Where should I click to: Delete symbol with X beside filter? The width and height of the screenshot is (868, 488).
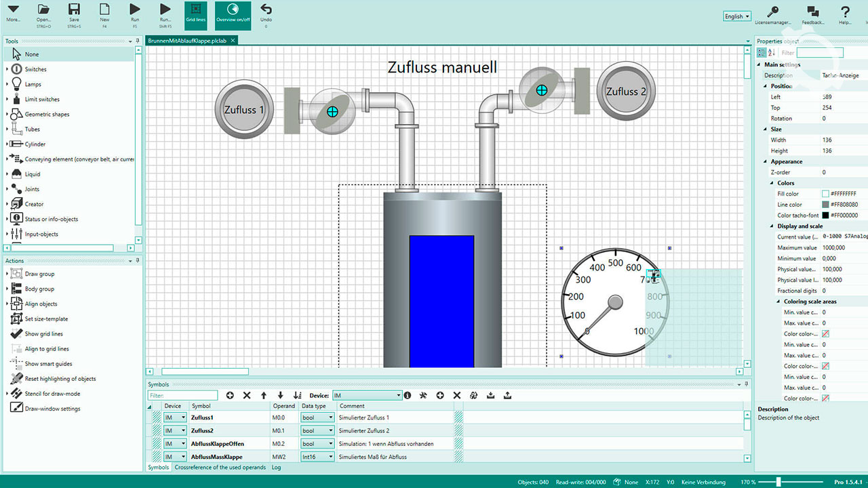click(247, 395)
